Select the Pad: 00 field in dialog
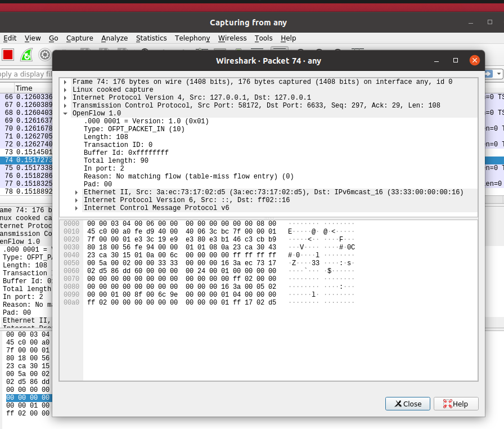Image resolution: width=504 pixels, height=429 pixels. point(98,184)
